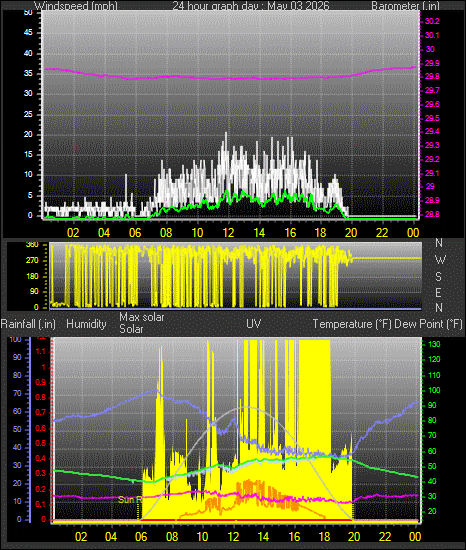
Task: Click the 'Barometer (.in)' axis title
Action: (405, 6)
